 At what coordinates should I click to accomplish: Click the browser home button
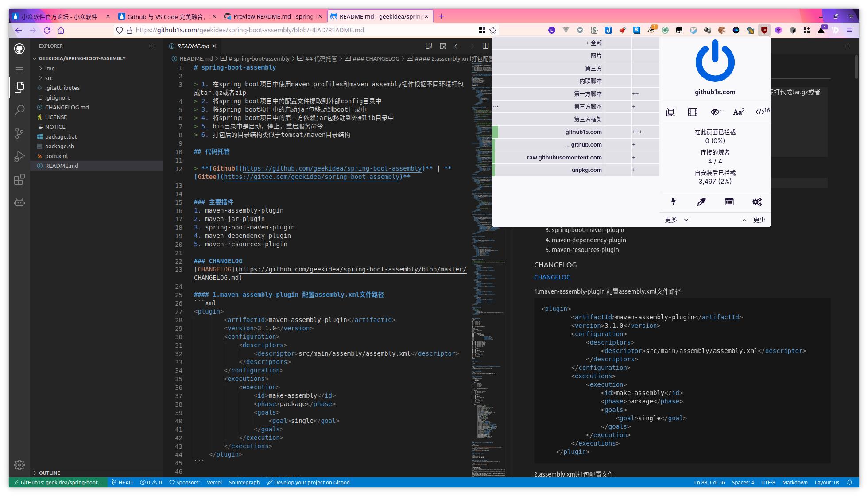61,30
